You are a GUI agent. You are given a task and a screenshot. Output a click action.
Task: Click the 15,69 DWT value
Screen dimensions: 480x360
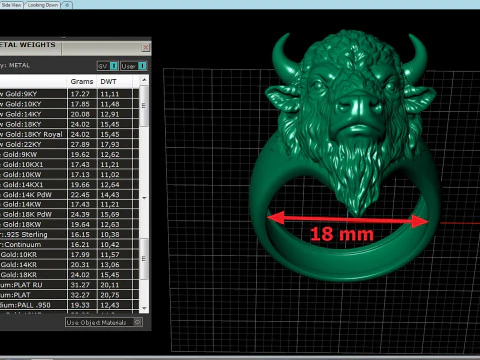tap(110, 214)
